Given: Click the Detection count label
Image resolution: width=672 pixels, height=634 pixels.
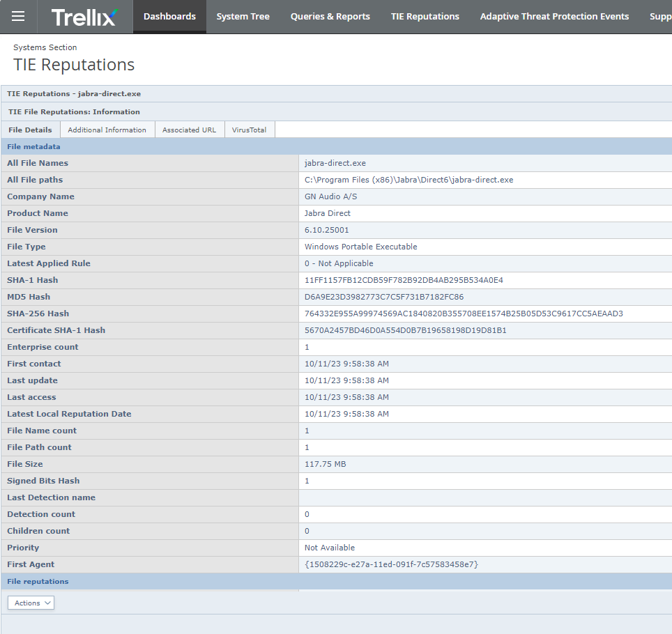Looking at the screenshot, I should click(x=41, y=514).
